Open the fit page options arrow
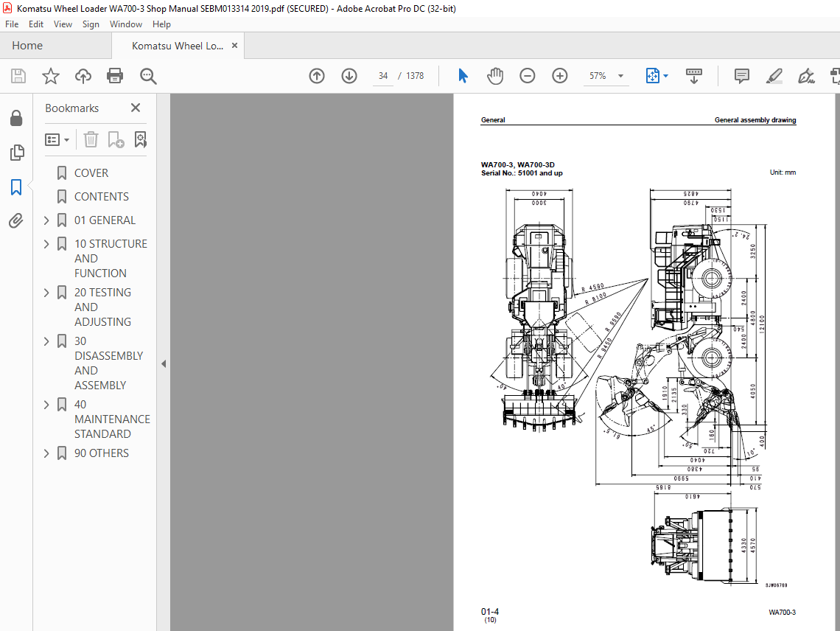 666,76
